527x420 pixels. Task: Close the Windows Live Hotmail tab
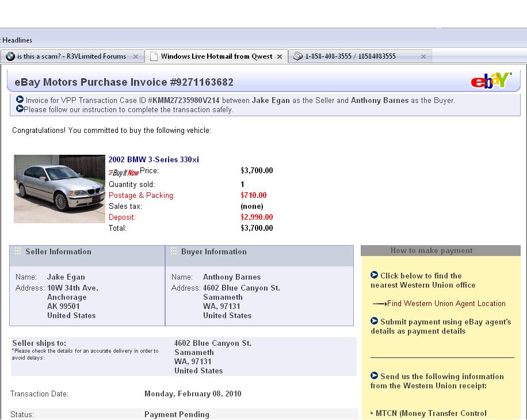280,56
